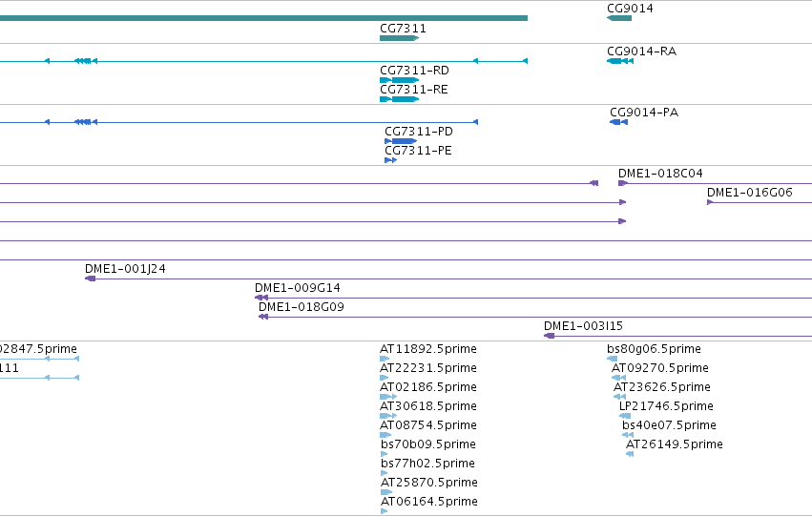812x516 pixels.
Task: Select the CG9014 gene arrow glyph
Action: click(x=619, y=18)
